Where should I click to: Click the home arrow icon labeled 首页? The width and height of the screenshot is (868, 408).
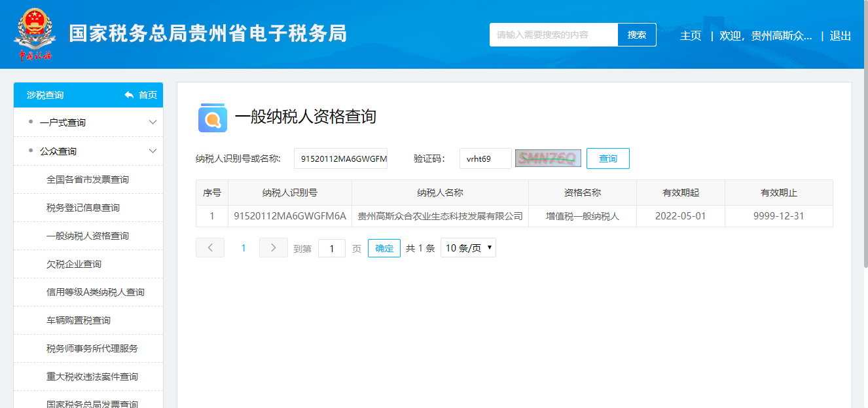(130, 95)
